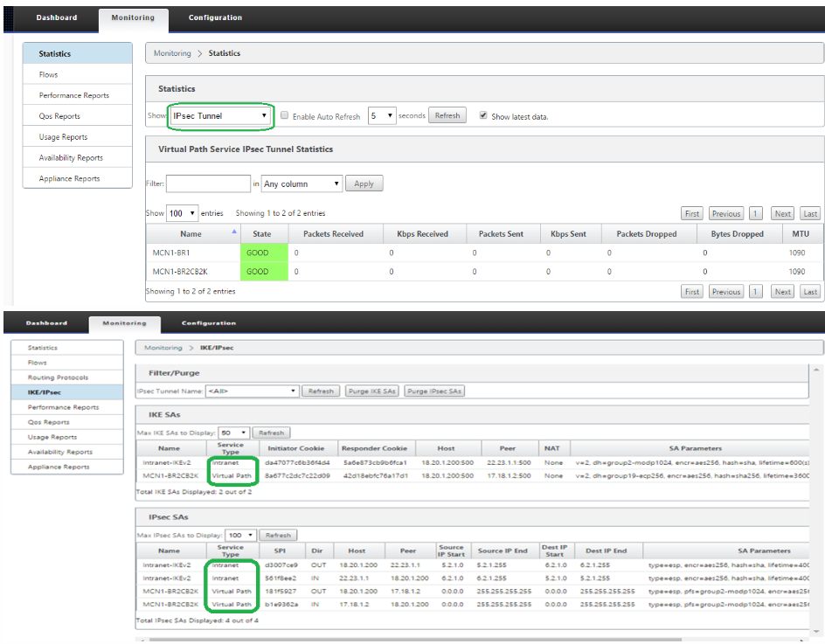825x644 pixels.
Task: Uncheck the Show latest data checkbox
Action: pyautogui.click(x=483, y=116)
